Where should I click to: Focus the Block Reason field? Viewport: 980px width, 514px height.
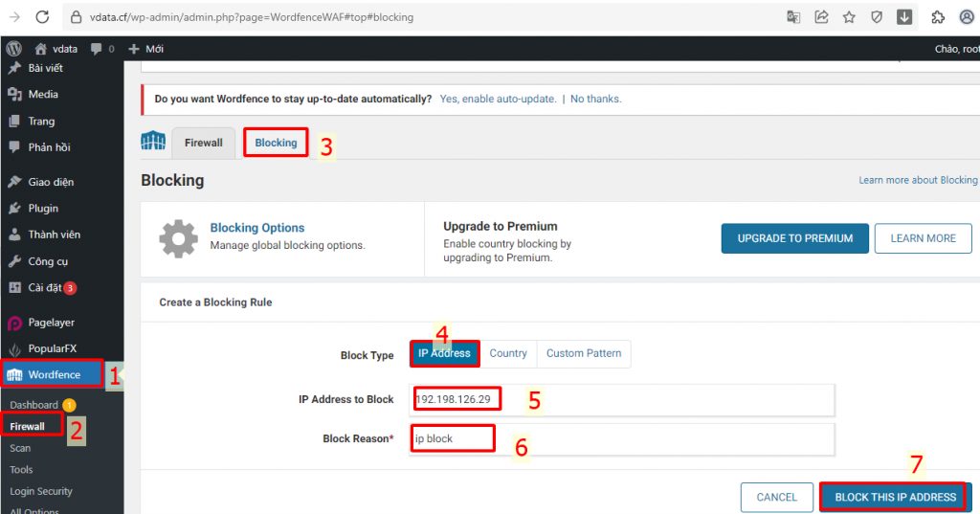tap(622, 439)
